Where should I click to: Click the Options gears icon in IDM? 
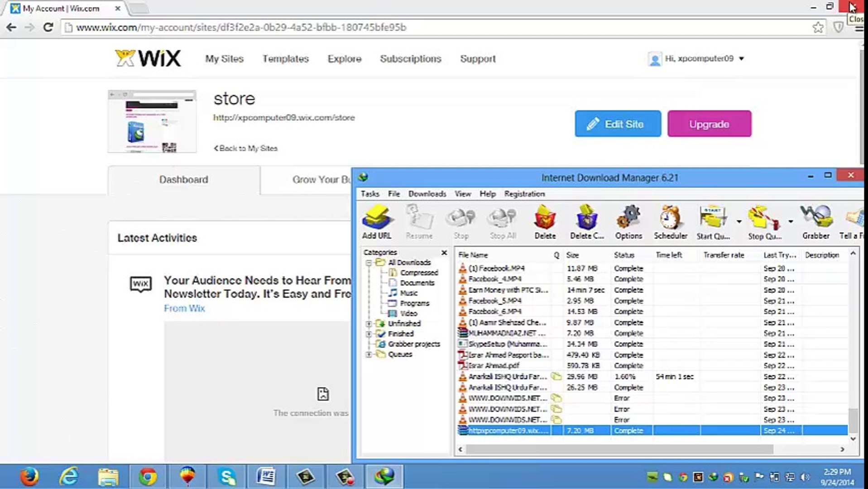click(x=628, y=222)
